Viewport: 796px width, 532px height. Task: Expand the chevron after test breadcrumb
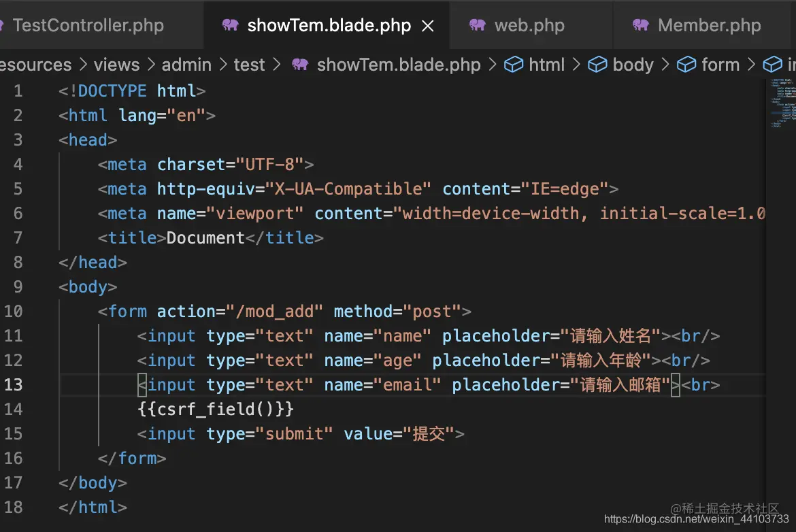277,65
